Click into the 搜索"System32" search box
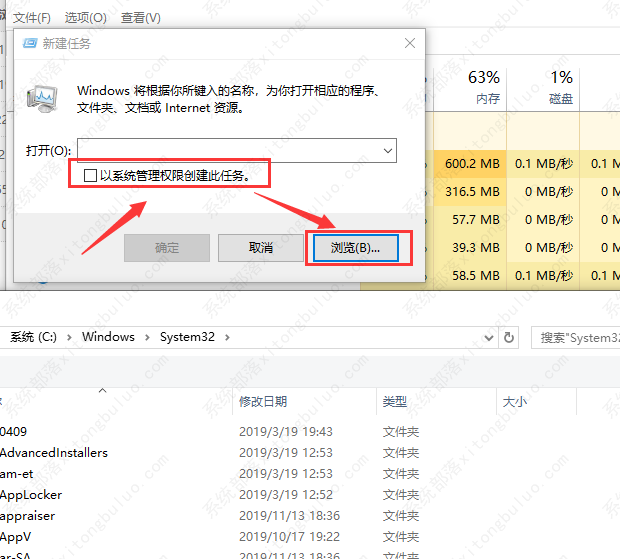The width and height of the screenshot is (620, 559). click(576, 338)
